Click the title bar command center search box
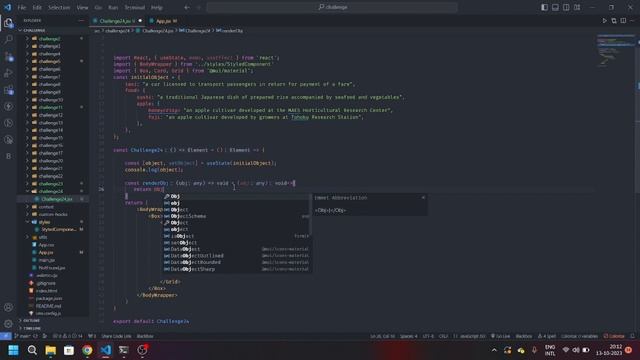The width and height of the screenshot is (640, 360). (x=332, y=7)
